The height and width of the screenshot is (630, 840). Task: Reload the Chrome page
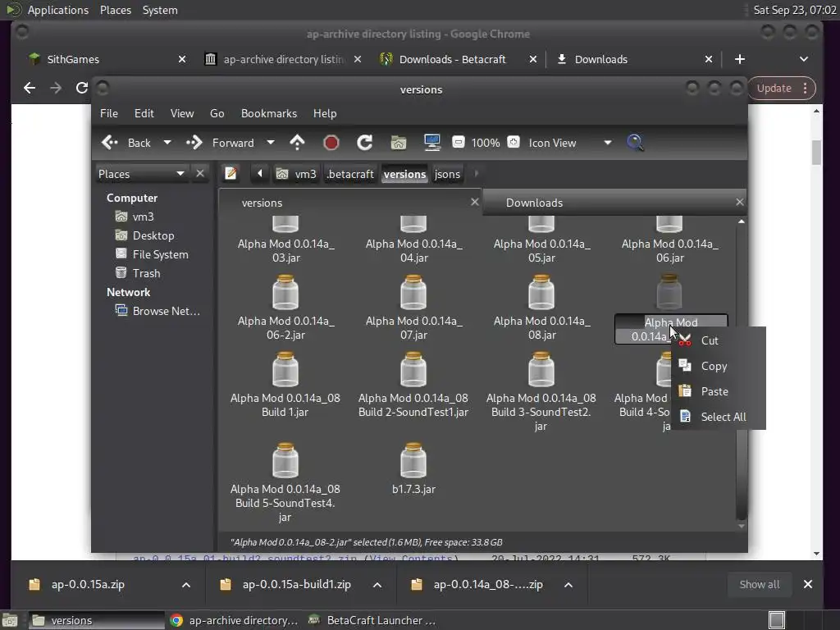coord(81,88)
